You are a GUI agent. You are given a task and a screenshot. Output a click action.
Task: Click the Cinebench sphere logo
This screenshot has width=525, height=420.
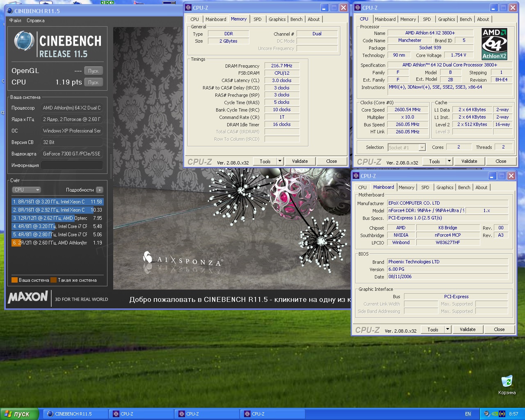(24, 41)
